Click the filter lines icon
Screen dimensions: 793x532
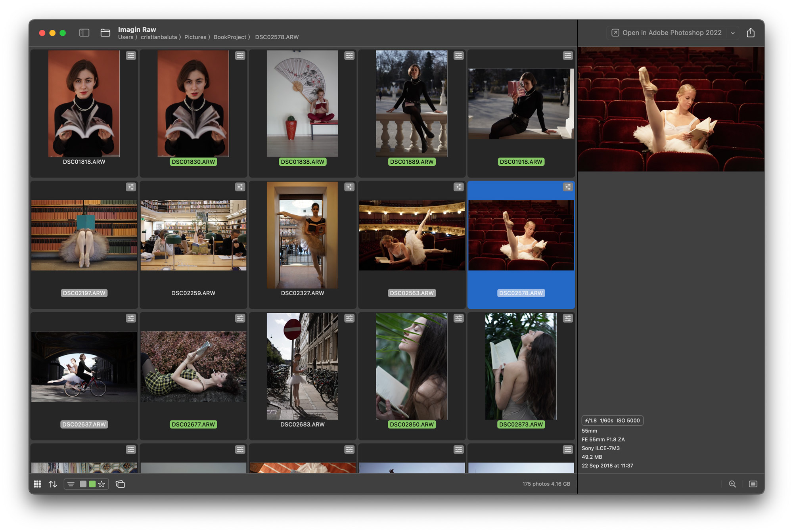pyautogui.click(x=71, y=484)
